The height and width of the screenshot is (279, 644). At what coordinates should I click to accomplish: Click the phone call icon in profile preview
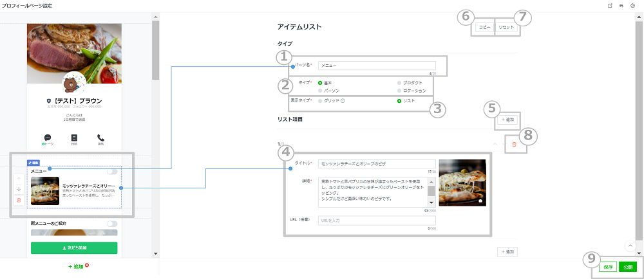click(x=100, y=138)
